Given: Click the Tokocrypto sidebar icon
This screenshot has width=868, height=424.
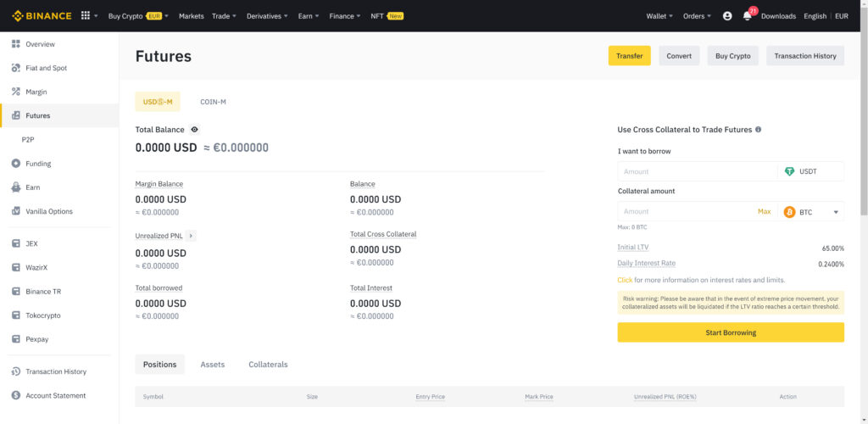Looking at the screenshot, I should click(x=16, y=315).
